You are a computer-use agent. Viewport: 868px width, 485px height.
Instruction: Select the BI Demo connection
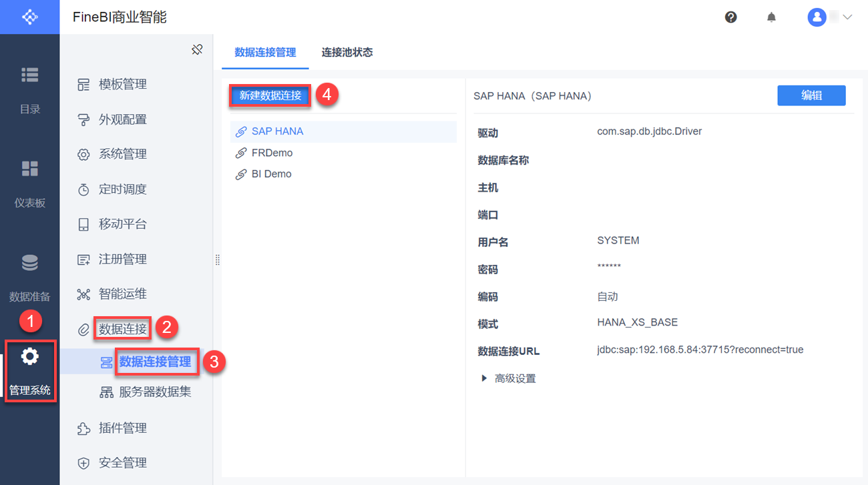click(x=343, y=174)
